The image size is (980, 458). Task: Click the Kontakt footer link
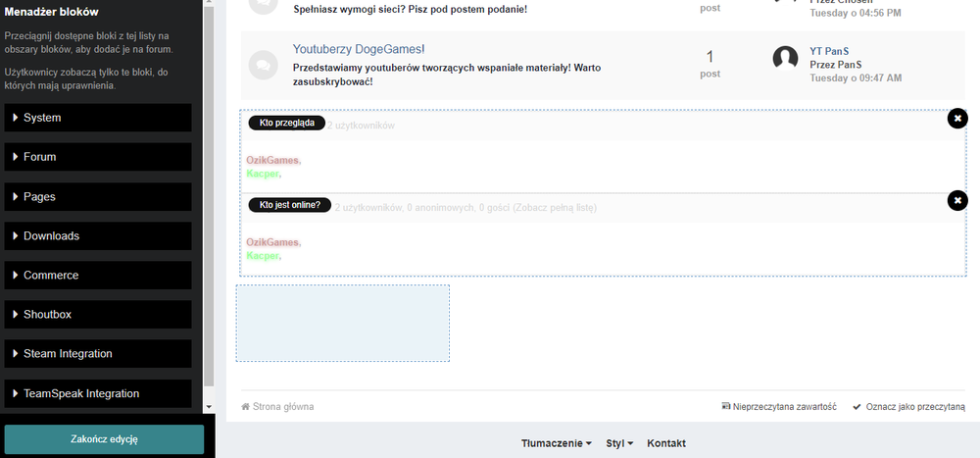coord(666,443)
